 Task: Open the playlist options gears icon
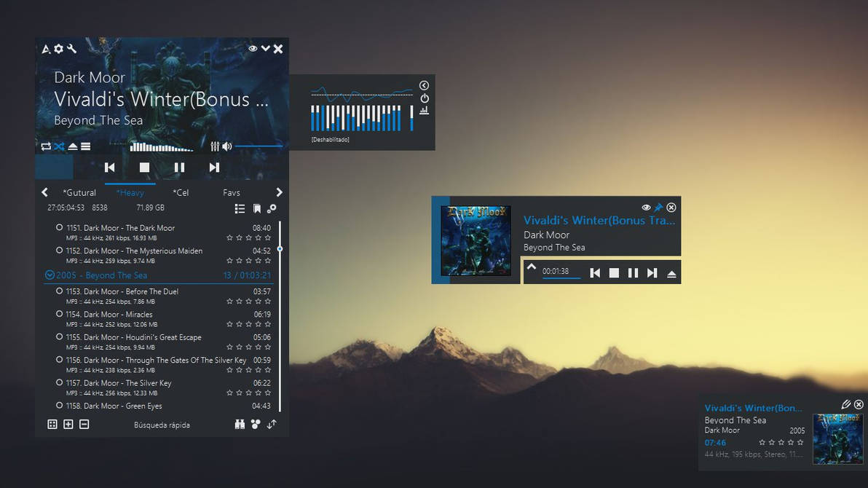[272, 209]
